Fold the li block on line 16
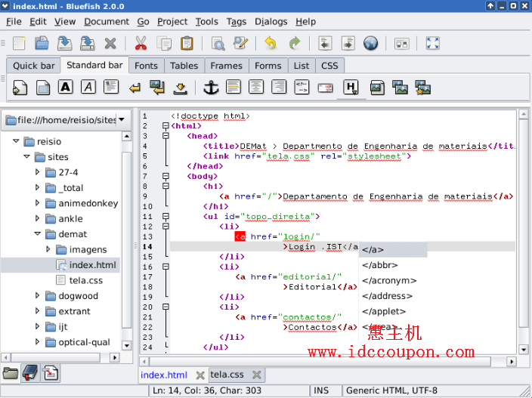 point(165,267)
